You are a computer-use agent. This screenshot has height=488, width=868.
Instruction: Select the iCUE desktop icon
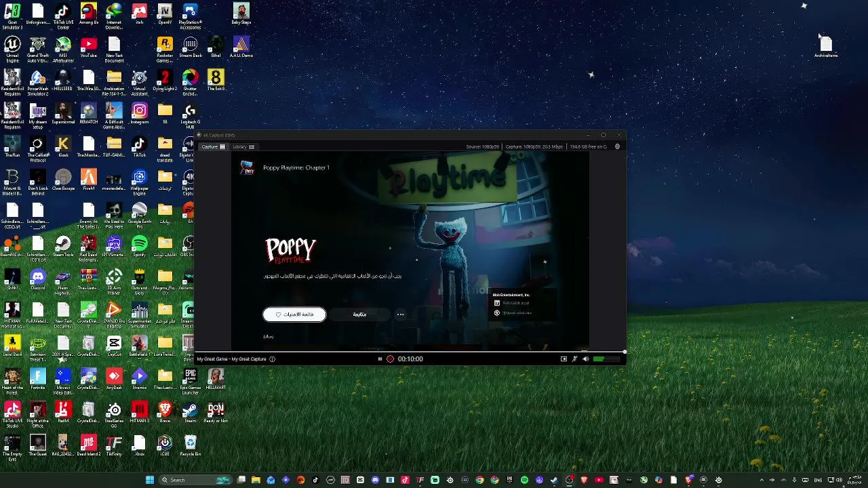(165, 446)
